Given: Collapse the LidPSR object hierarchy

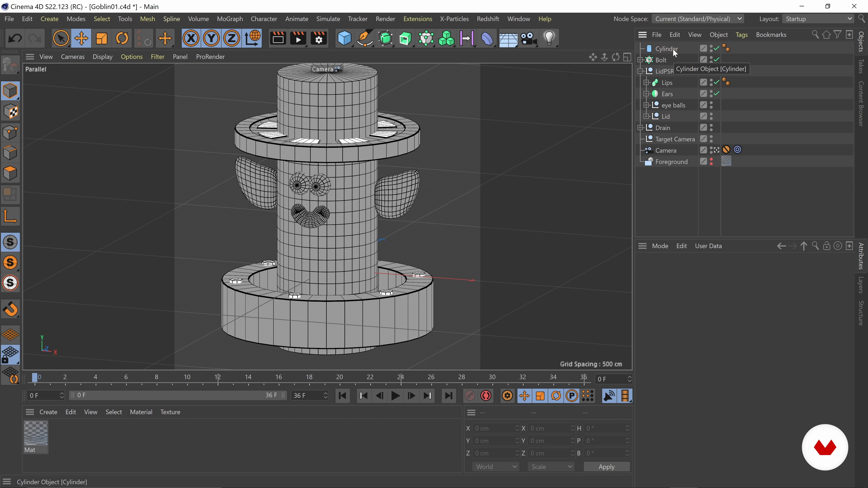Looking at the screenshot, I should point(640,71).
